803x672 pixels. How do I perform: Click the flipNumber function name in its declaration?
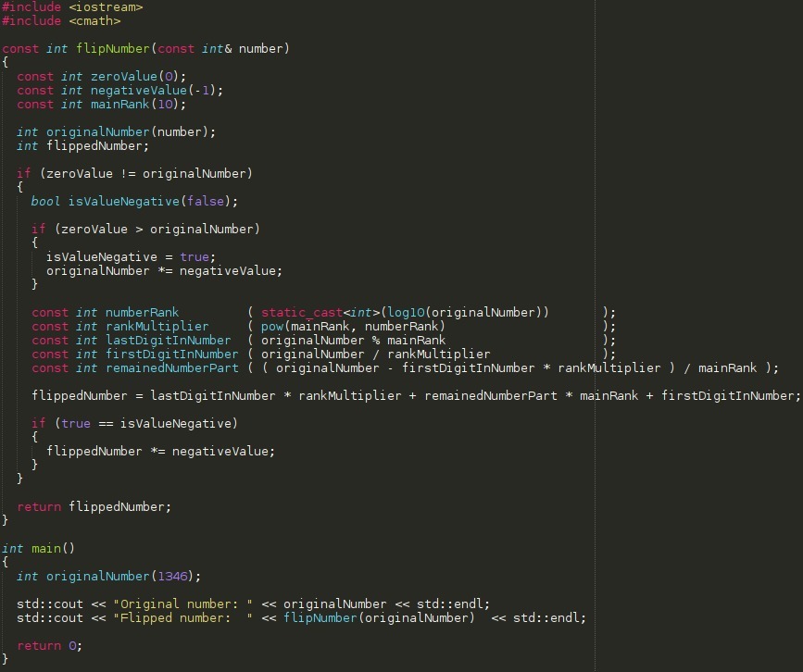click(x=113, y=49)
